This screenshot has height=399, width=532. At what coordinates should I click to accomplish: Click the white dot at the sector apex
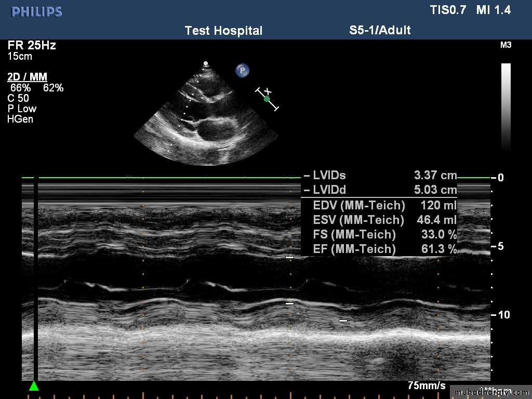pyautogui.click(x=206, y=63)
